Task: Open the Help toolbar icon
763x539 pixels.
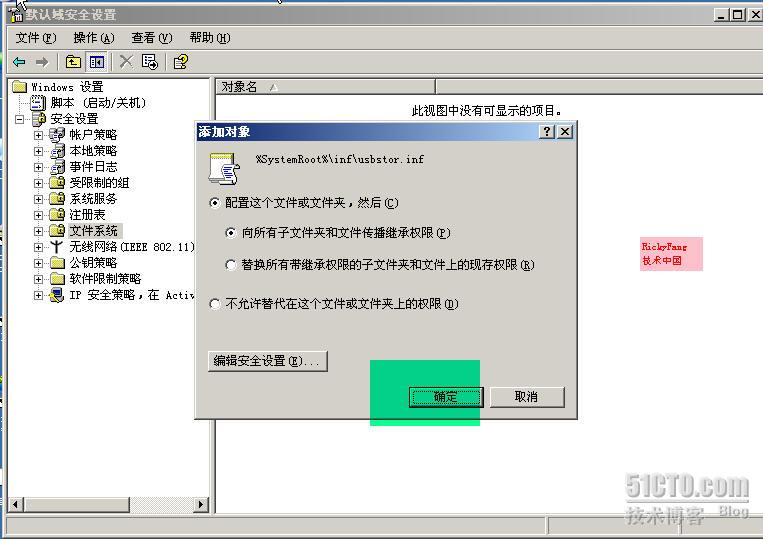Action: (x=181, y=62)
